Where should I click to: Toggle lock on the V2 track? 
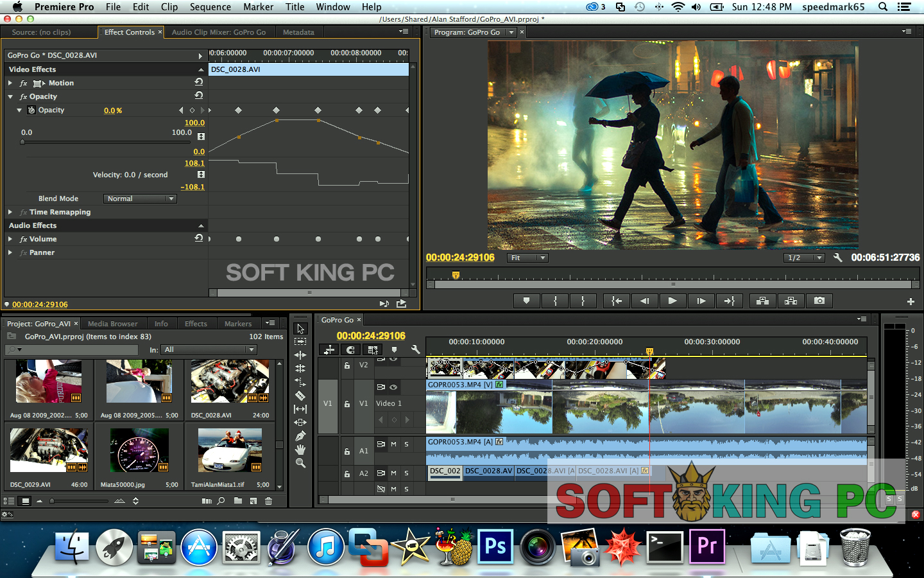click(347, 365)
